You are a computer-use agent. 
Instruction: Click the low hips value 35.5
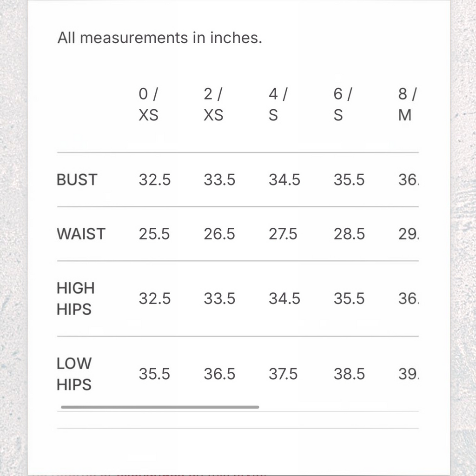click(154, 374)
